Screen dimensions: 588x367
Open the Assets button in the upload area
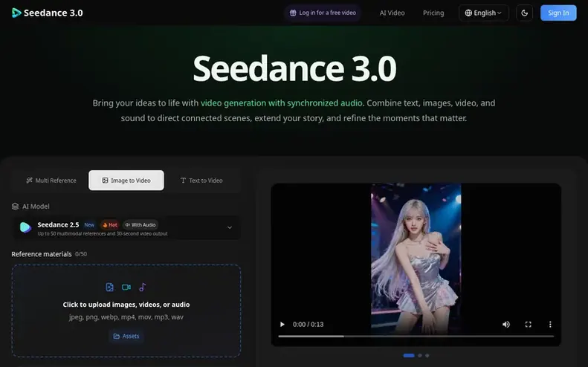pos(126,337)
